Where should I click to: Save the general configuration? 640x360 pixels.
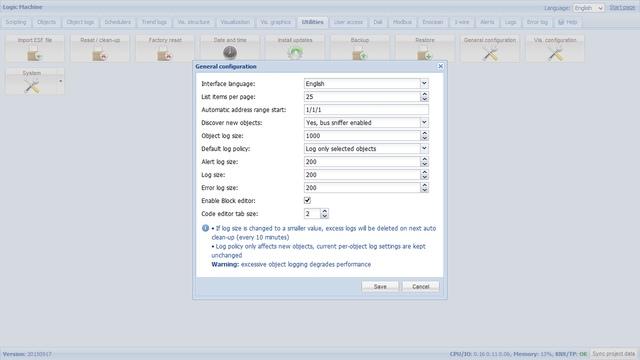(x=380, y=287)
